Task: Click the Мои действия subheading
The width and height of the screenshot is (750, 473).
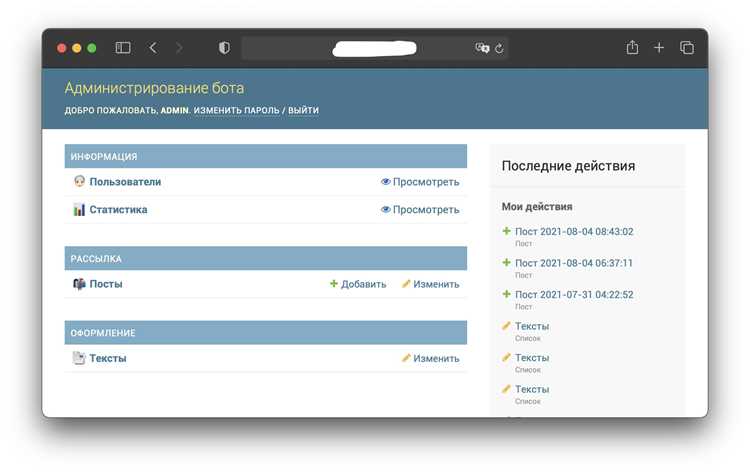Action: 537,207
